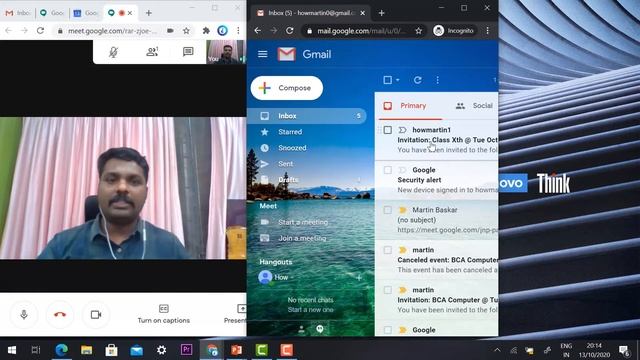
Task: Click the plus icon to add Hangouts chat
Action: (359, 278)
